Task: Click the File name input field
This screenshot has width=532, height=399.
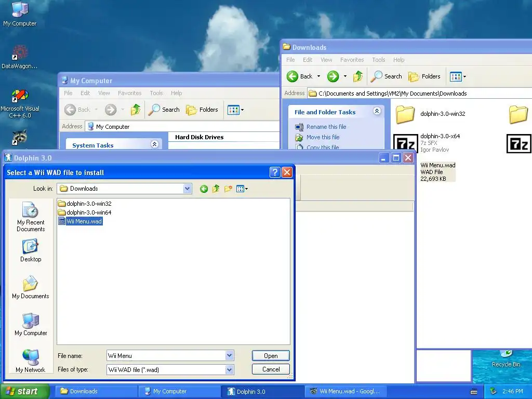Action: tap(166, 355)
